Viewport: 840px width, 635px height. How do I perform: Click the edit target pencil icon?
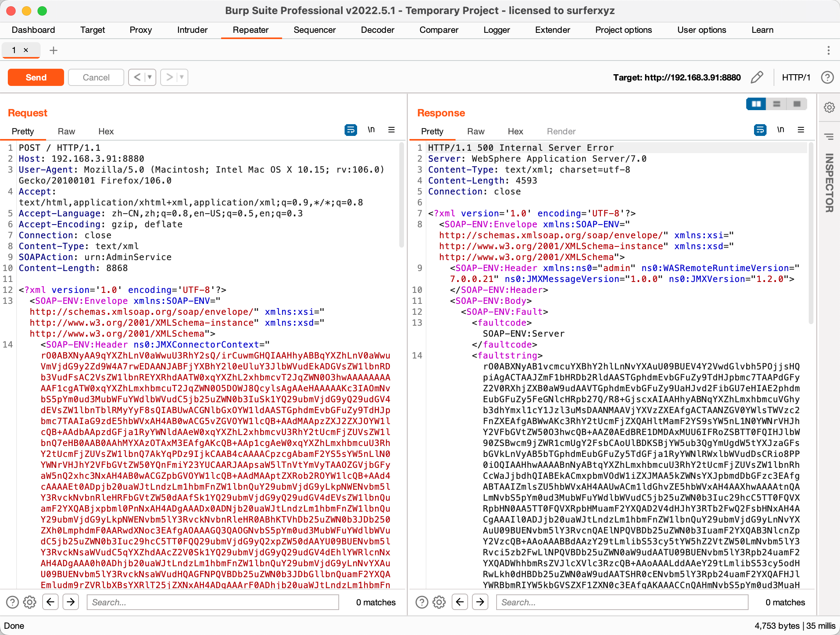click(757, 77)
